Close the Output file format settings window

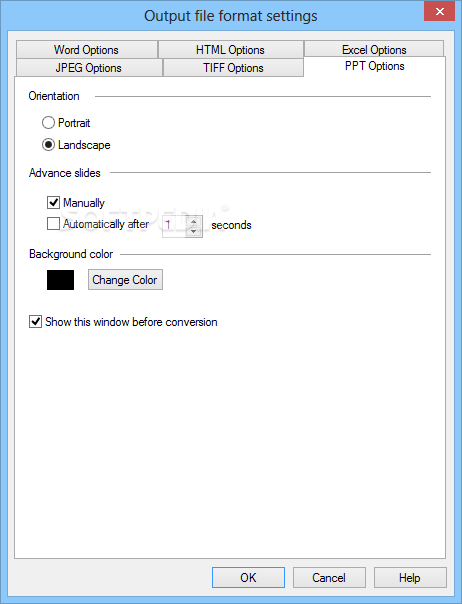pos(440,12)
